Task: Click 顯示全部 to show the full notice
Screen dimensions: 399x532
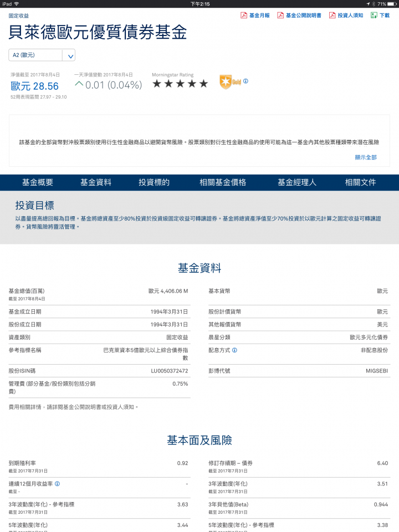Action: [366, 157]
